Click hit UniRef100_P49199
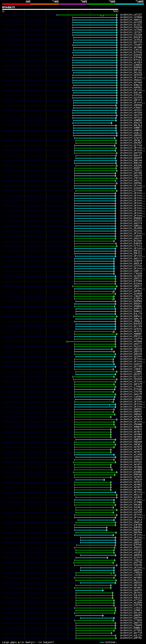 point(131,27)
